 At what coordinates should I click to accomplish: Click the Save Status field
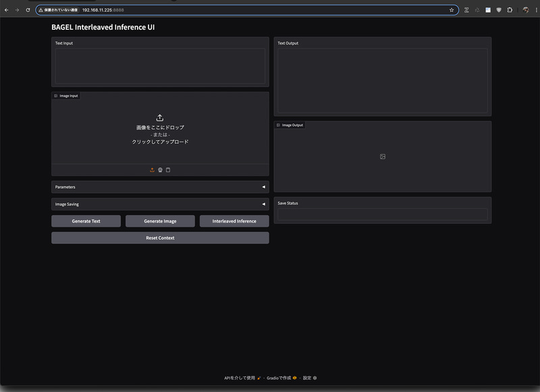383,215
